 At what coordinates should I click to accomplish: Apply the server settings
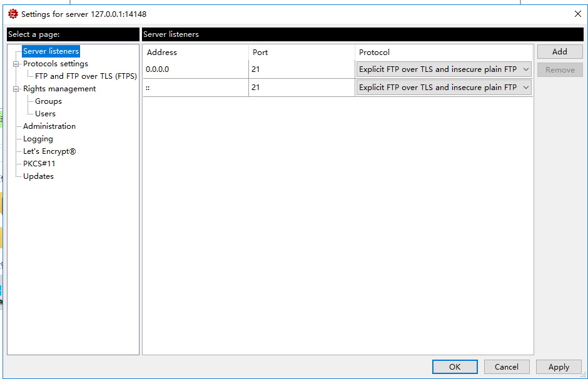pos(559,367)
